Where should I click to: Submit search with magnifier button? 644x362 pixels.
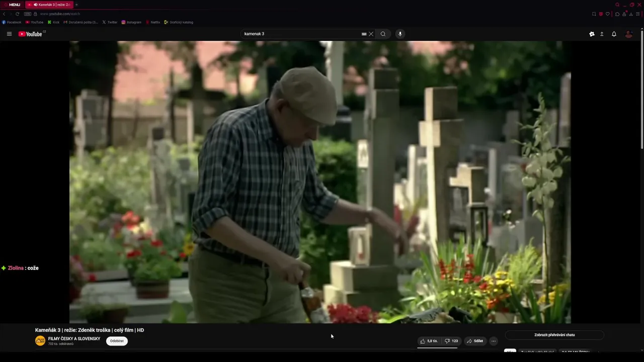tap(383, 34)
